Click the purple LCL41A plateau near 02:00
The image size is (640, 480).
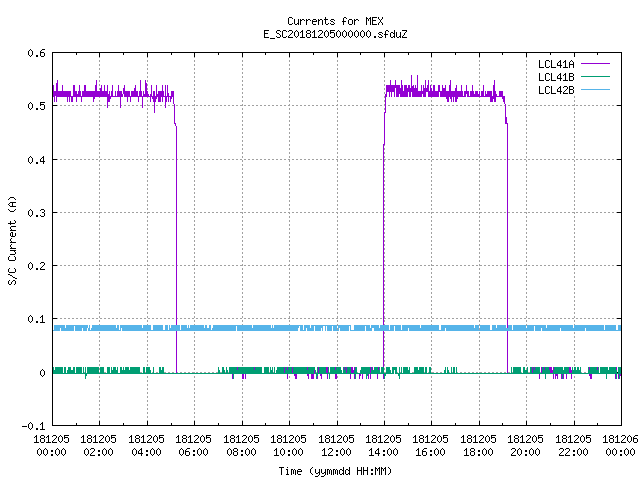coord(99,94)
